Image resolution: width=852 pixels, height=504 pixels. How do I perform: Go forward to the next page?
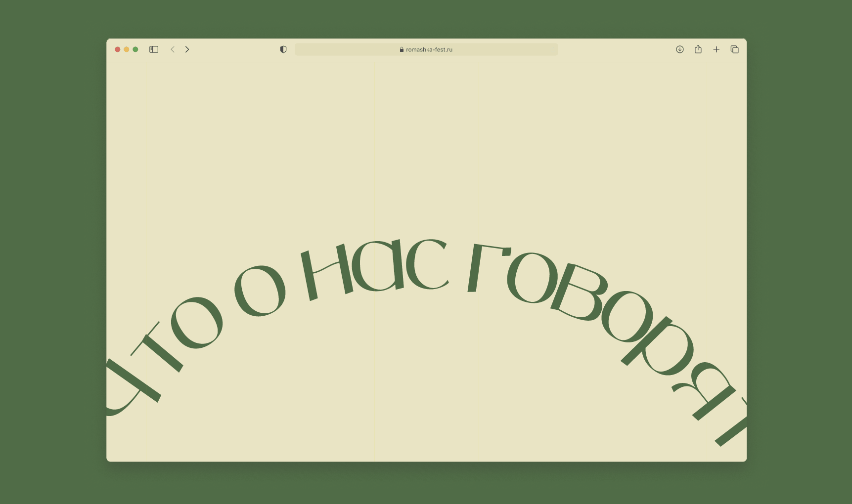(x=187, y=49)
